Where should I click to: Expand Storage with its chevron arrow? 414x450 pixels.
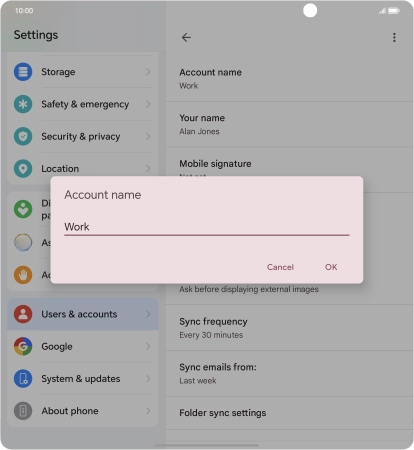pyautogui.click(x=148, y=72)
